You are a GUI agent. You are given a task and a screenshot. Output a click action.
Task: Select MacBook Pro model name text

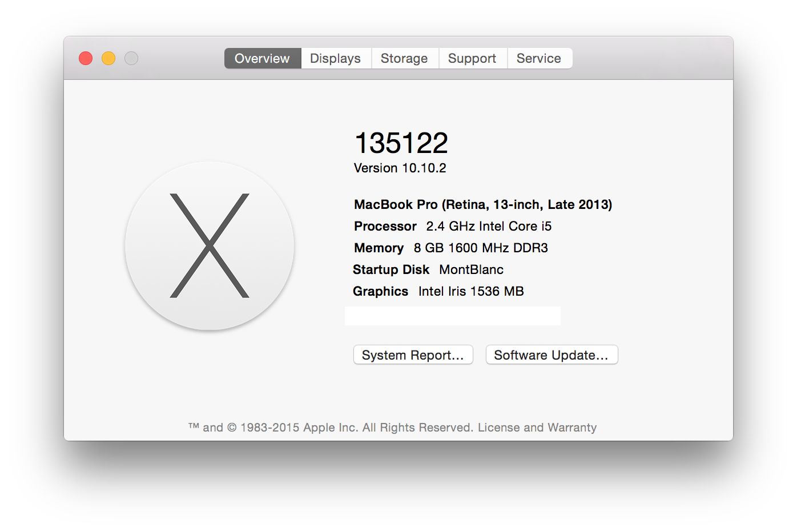pyautogui.click(x=483, y=204)
